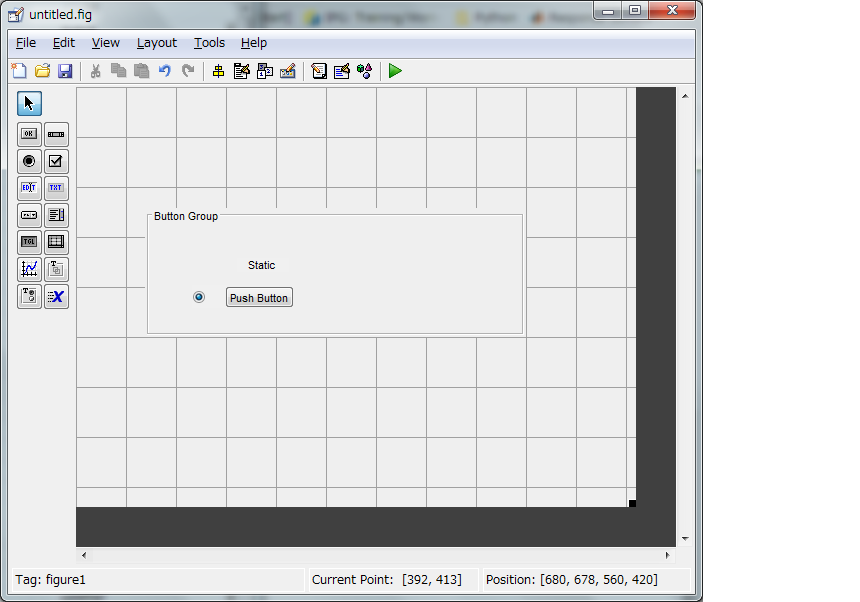
Task: Open the Tab Order Editor
Action: (x=263, y=71)
